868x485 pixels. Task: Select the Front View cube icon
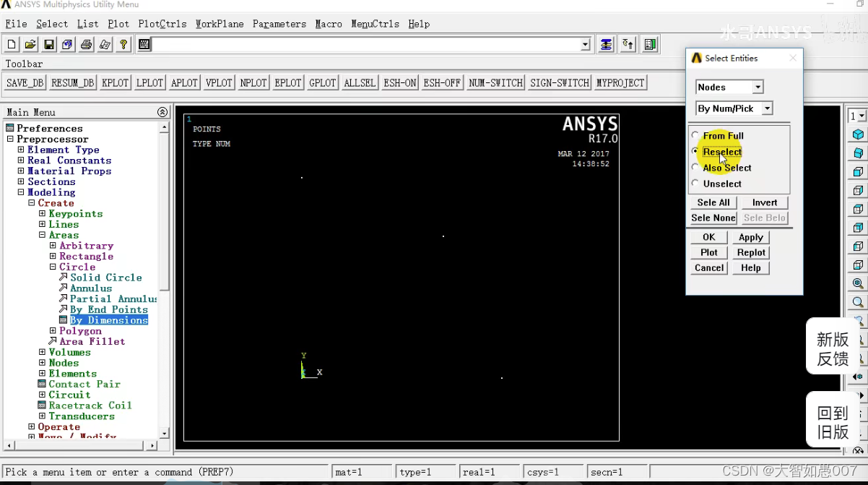(858, 172)
